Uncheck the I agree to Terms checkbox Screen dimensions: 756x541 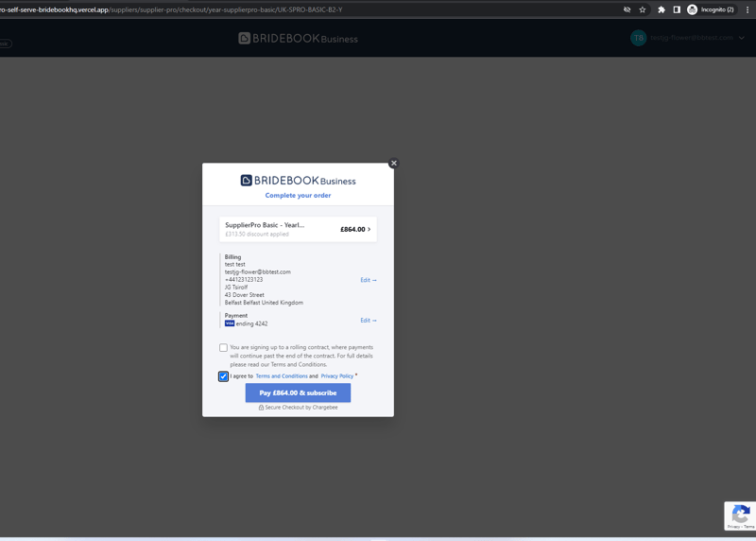coord(224,376)
